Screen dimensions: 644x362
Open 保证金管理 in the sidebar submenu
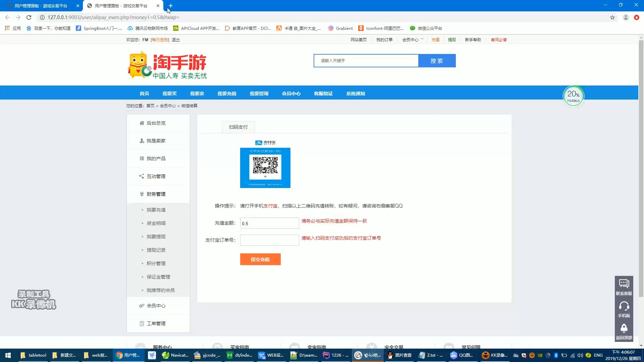(158, 277)
